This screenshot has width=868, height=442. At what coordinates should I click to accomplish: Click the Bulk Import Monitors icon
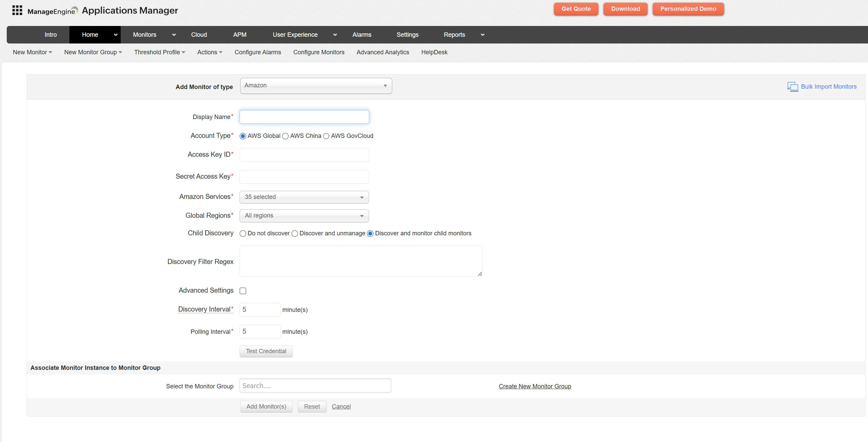click(x=793, y=87)
